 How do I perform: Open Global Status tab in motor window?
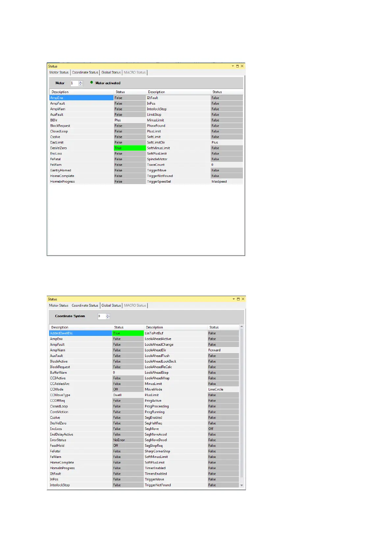tap(111, 72)
